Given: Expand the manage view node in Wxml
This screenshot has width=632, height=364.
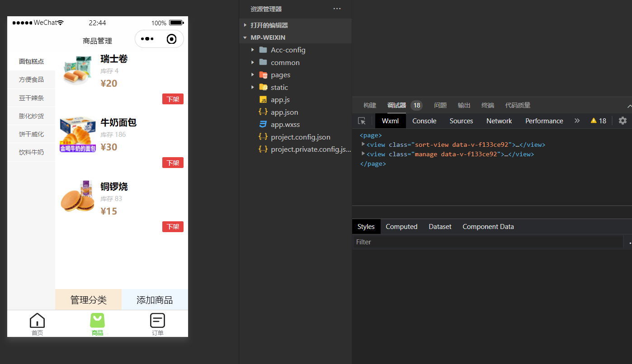Looking at the screenshot, I should point(363,154).
